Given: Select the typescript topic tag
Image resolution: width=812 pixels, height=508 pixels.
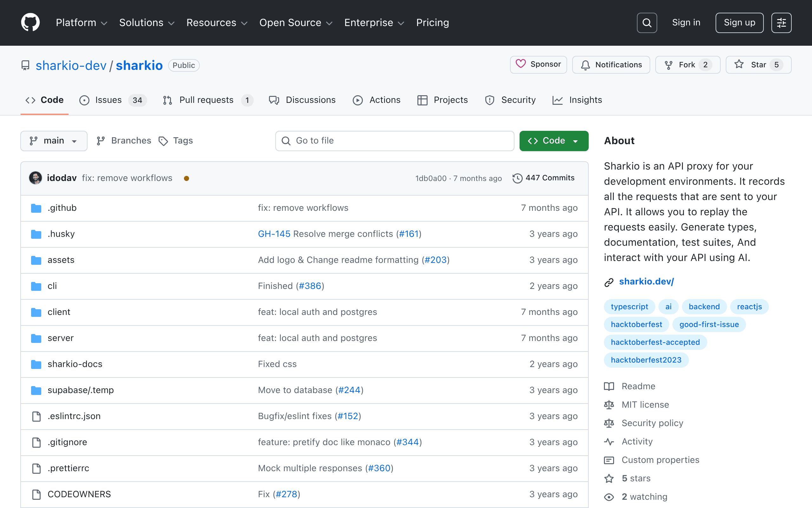Looking at the screenshot, I should [629, 307].
